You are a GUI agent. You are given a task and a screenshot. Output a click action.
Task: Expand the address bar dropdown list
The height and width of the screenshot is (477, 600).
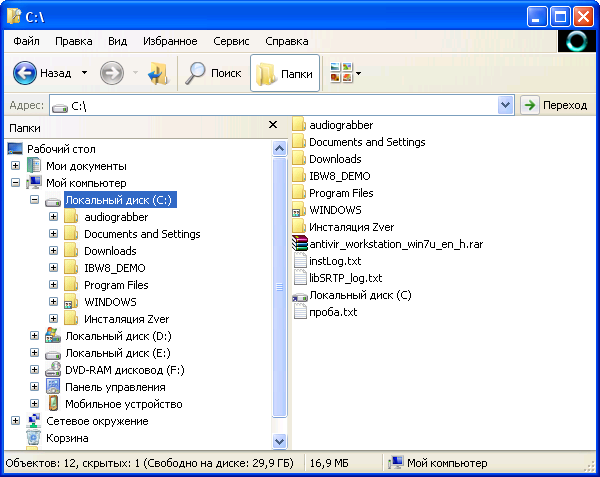coord(505,105)
